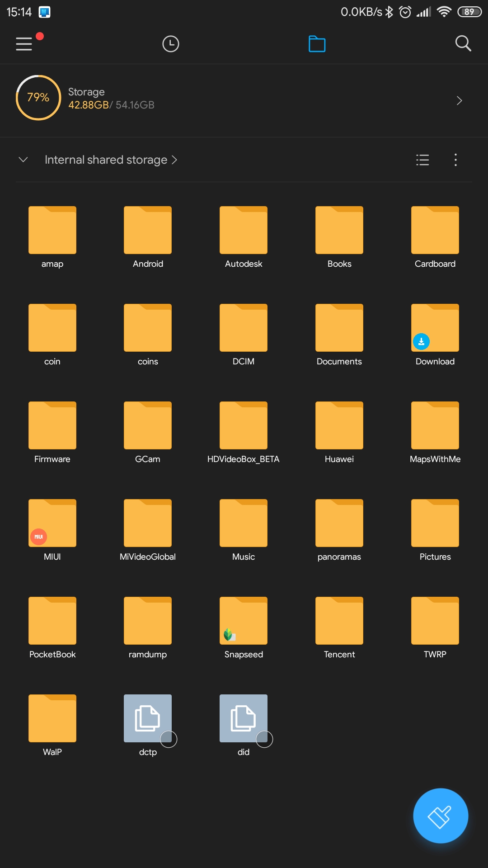Open the amap folder
Viewport: 488px width, 868px height.
coord(52,237)
